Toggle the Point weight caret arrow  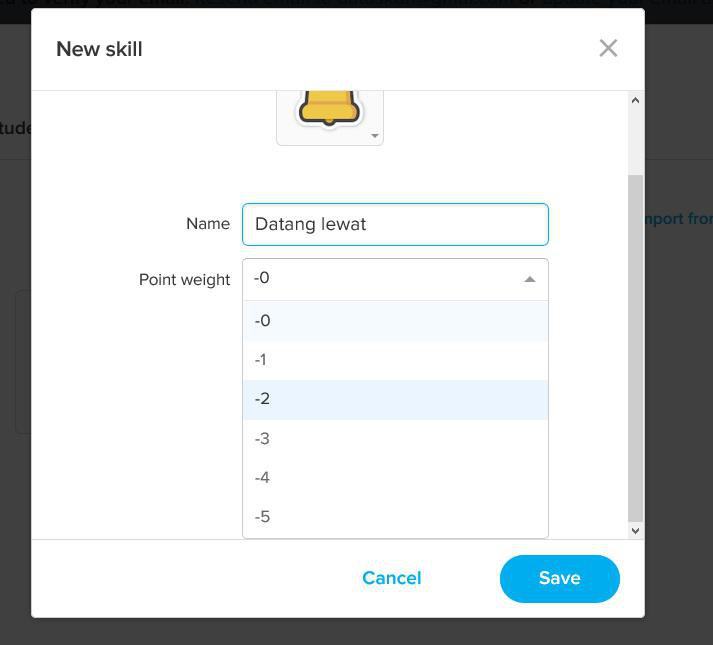[530, 280]
